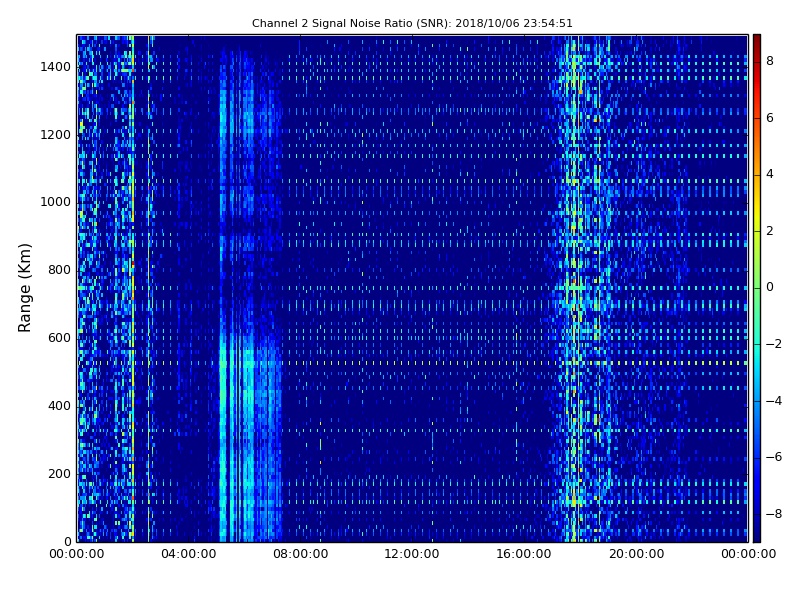
Task: Click the x-axis time label 16:00:00
Action: pos(524,554)
